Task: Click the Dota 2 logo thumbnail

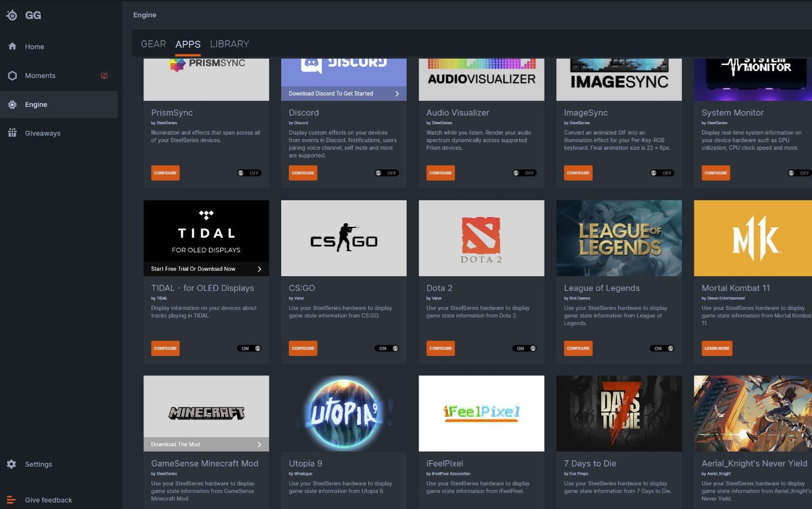Action: [x=481, y=238]
